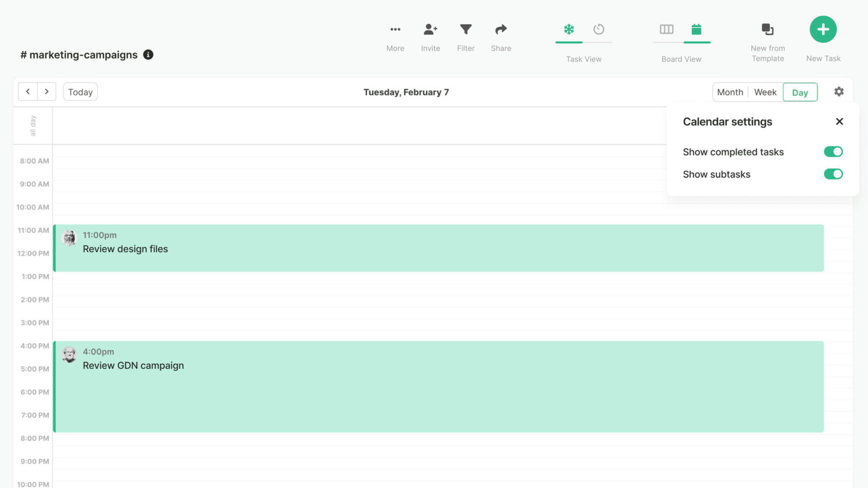
Task: Click the Share arrow icon
Action: (501, 30)
